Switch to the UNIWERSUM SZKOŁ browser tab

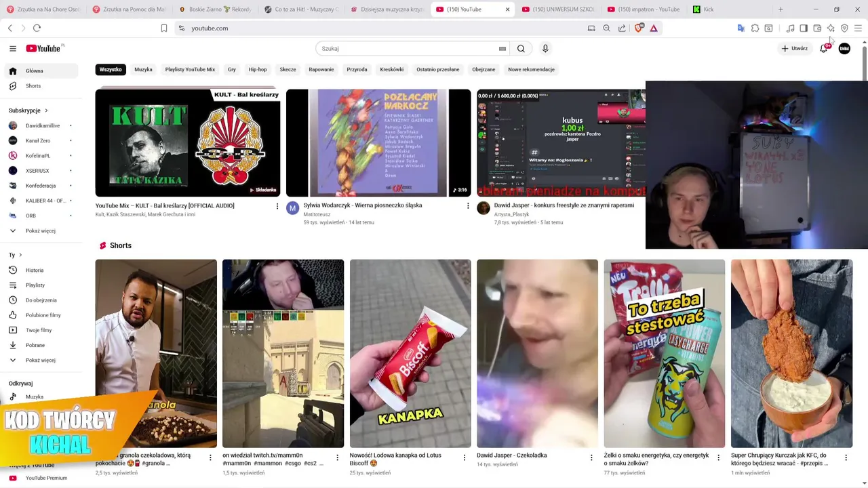(x=558, y=9)
